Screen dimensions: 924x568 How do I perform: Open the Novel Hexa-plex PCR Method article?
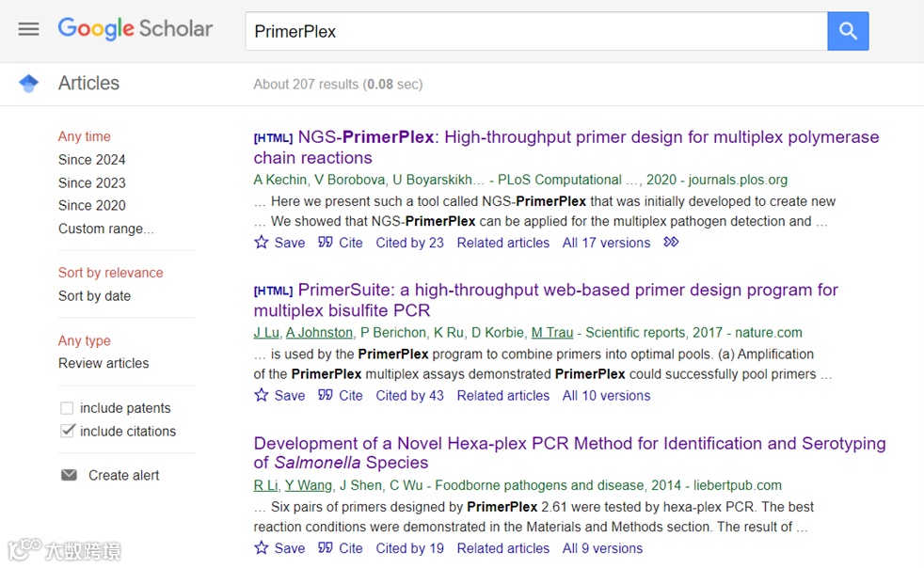coord(569,452)
